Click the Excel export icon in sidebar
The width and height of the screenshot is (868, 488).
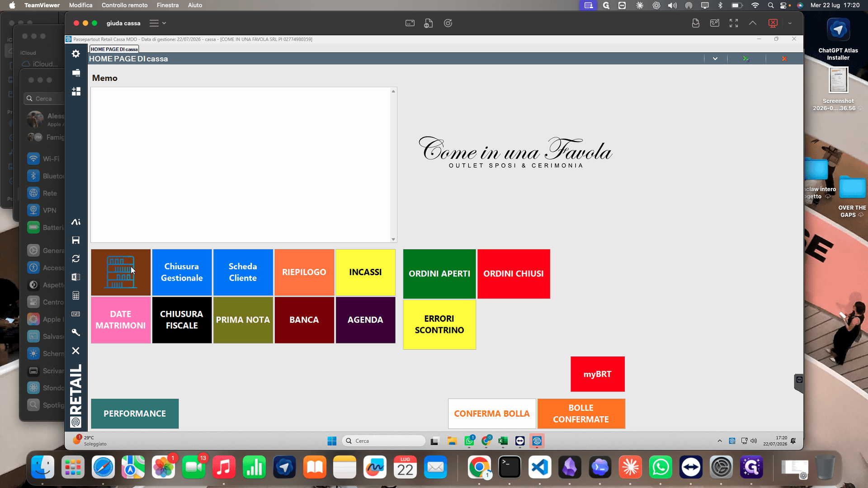tap(76, 277)
